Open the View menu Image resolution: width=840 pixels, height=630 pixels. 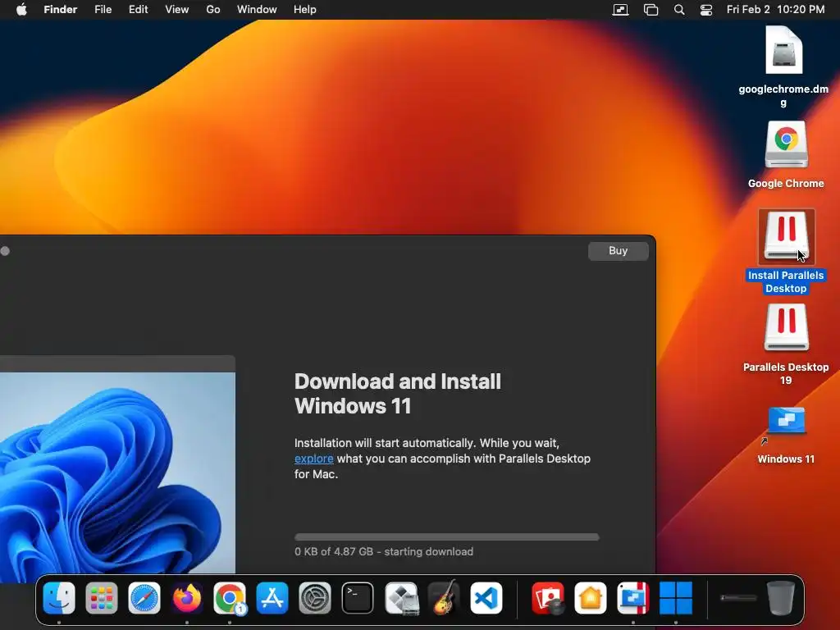[177, 10]
